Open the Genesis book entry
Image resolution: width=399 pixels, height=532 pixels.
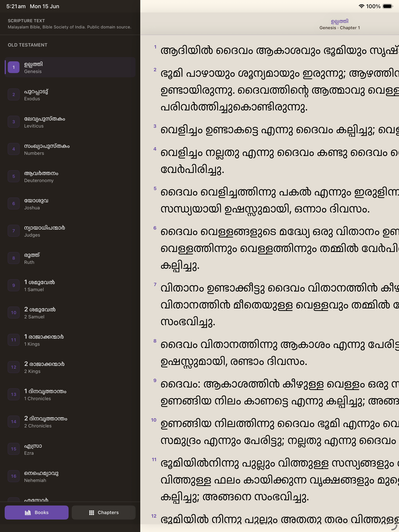point(70,67)
